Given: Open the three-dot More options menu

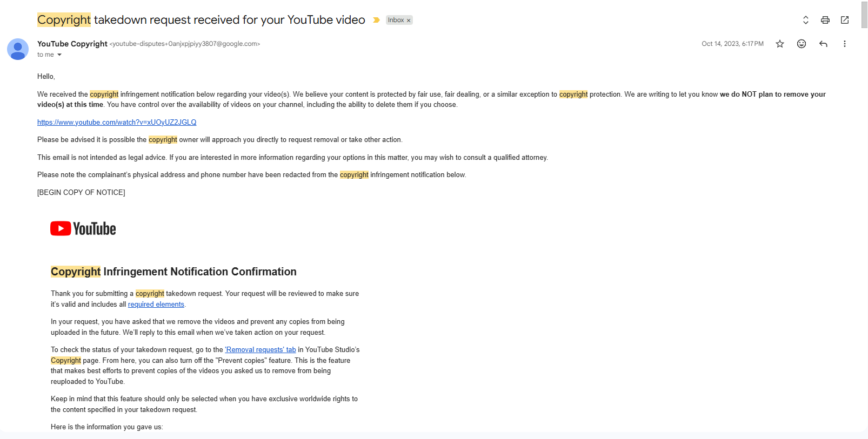Looking at the screenshot, I should (844, 44).
